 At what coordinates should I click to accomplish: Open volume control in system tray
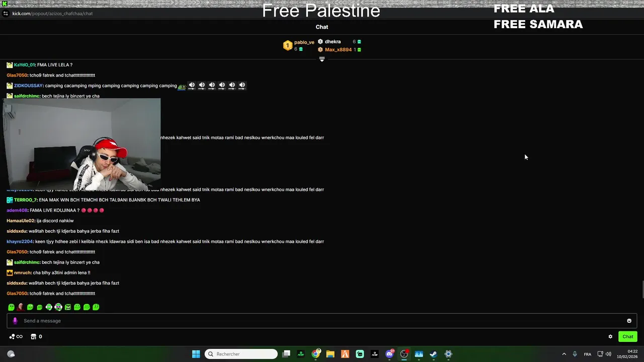608,354
